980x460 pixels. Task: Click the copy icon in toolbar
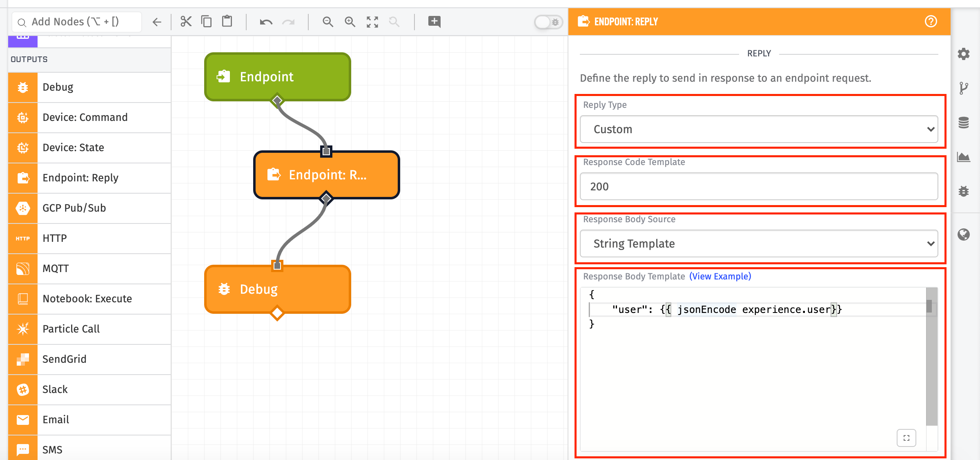pos(207,21)
